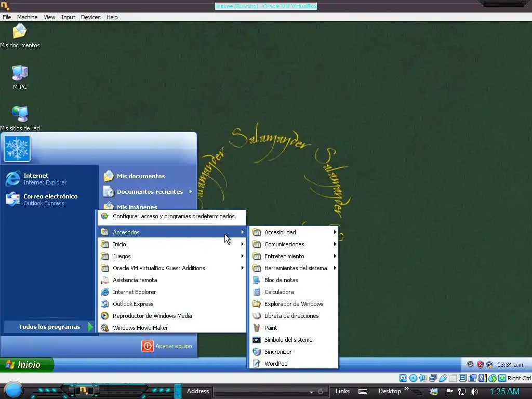Click the USB devices indicator icon
This screenshot has width=532, height=399.
point(443,378)
